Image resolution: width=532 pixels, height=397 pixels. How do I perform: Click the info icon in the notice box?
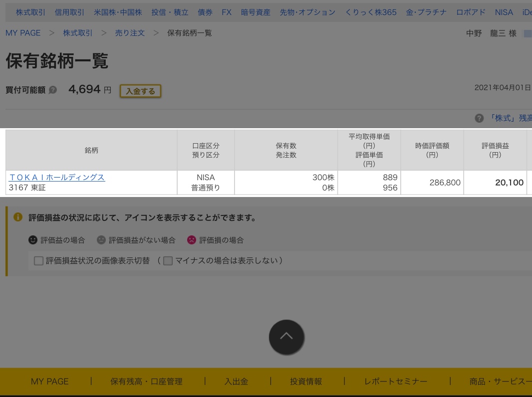(x=17, y=217)
